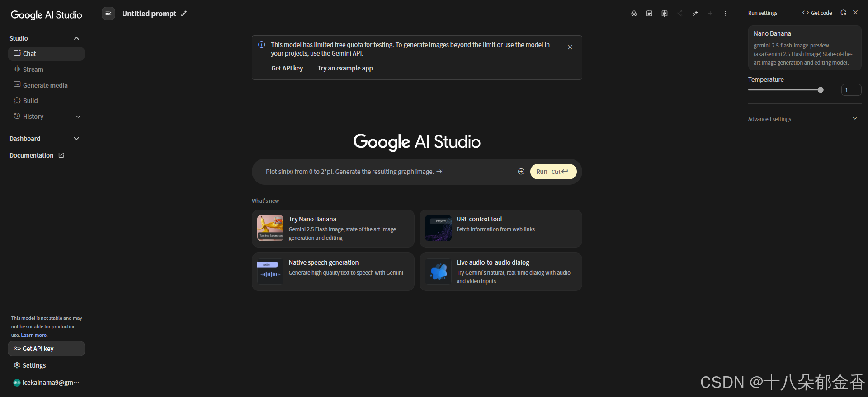Open Dashboard section label
Screen dimensions: 868x397
tap(25, 139)
